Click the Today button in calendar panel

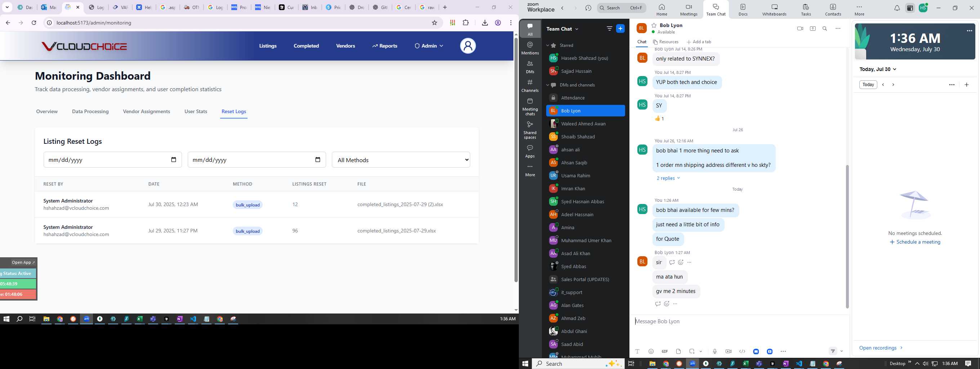(868, 84)
